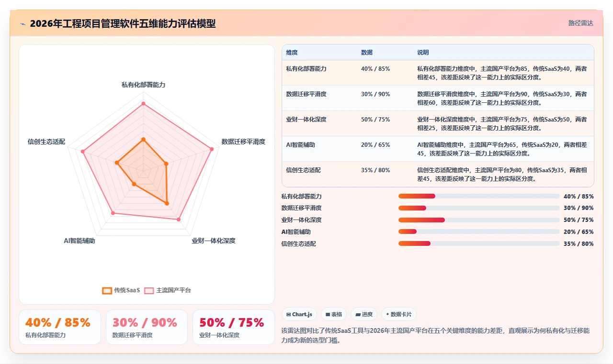Click the chart title heading text
This screenshot has height=364, width=613.
pos(123,23)
